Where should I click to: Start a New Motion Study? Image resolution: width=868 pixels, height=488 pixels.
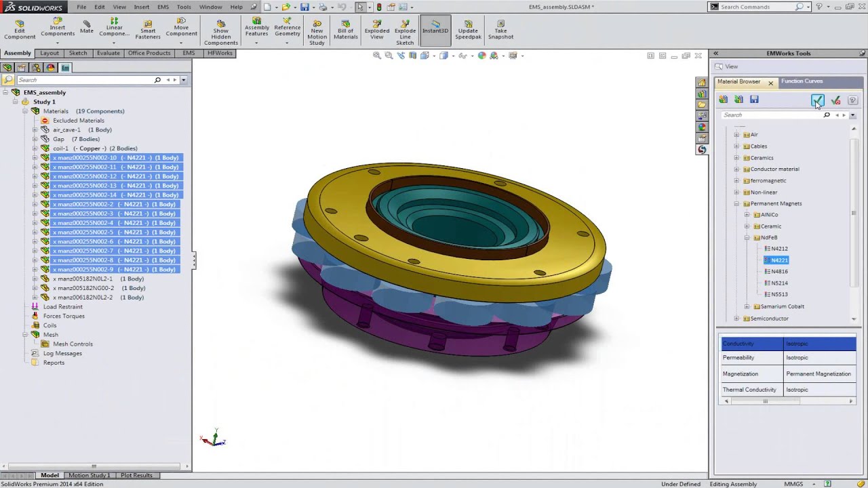click(317, 33)
